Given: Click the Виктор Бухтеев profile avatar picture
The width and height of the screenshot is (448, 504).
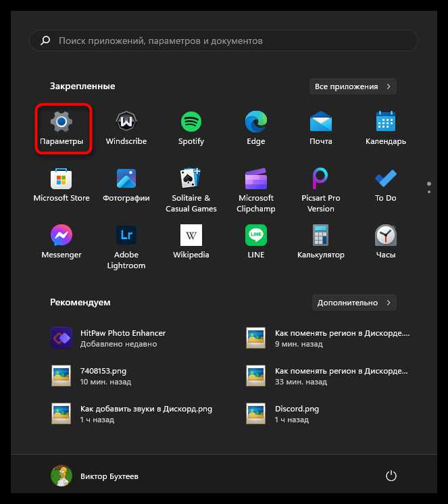Looking at the screenshot, I should (x=61, y=476).
